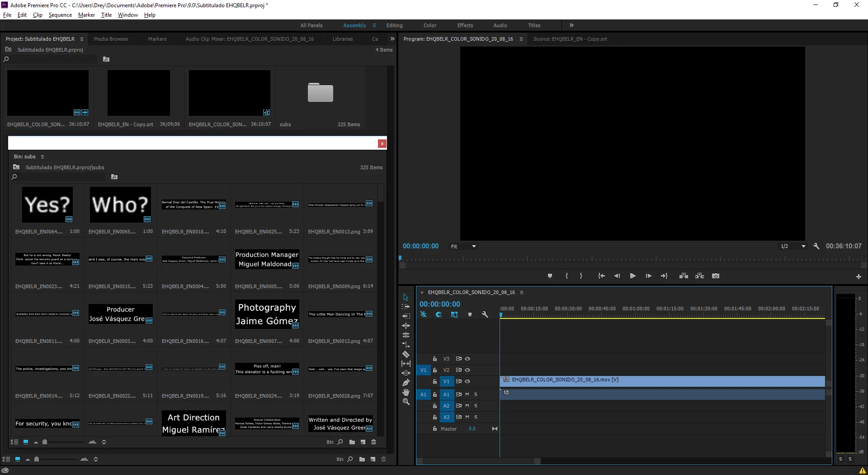Open Program monitor settings wrench
Image resolution: width=868 pixels, height=475 pixels.
pyautogui.click(x=816, y=246)
